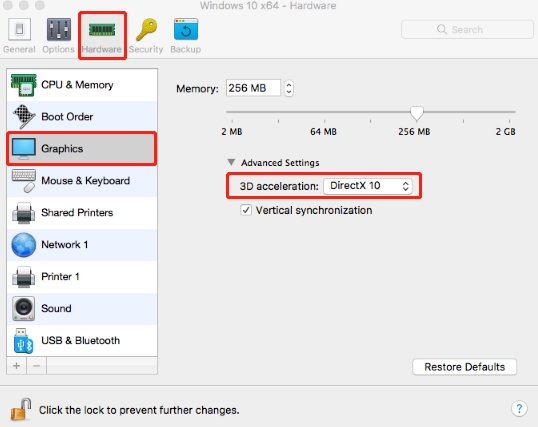Open the Backup icon

(x=186, y=29)
